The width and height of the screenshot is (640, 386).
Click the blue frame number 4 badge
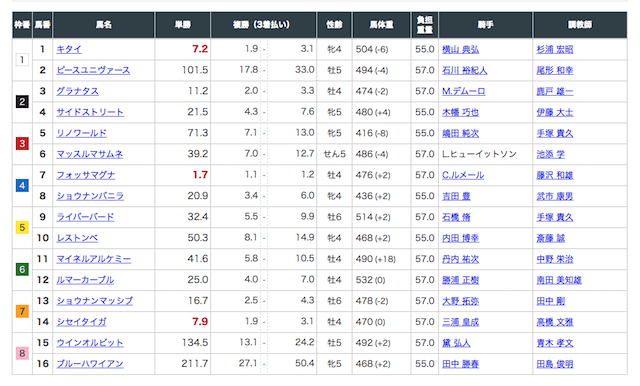tap(22, 186)
